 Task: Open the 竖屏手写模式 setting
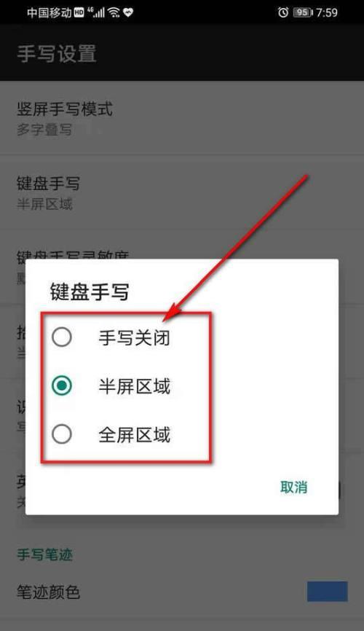pyautogui.click(x=182, y=117)
